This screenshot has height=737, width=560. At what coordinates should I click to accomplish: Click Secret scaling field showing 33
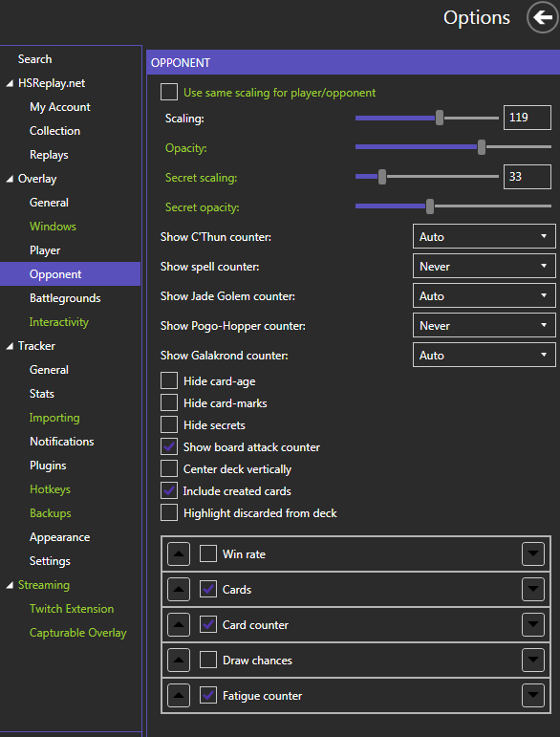(x=528, y=177)
